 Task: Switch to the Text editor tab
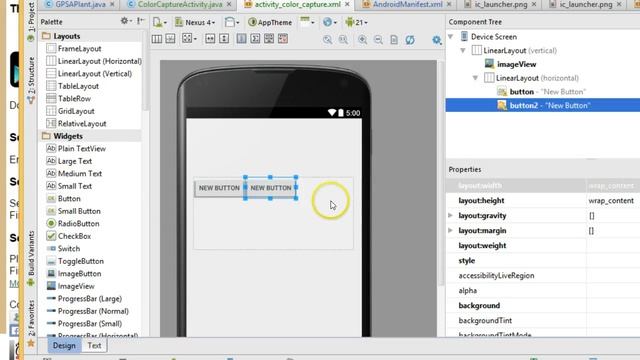click(94, 345)
